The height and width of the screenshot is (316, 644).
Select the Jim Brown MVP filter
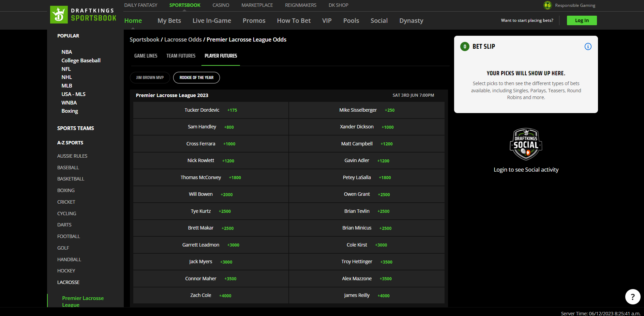(150, 78)
